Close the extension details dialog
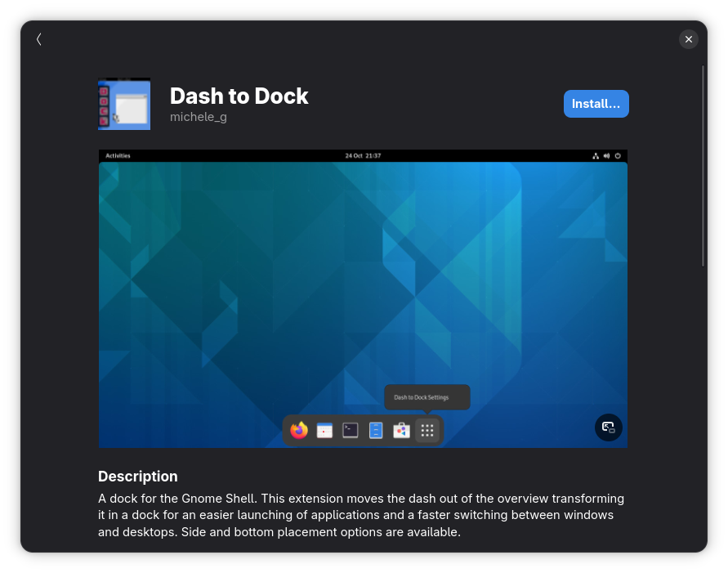 pyautogui.click(x=688, y=38)
